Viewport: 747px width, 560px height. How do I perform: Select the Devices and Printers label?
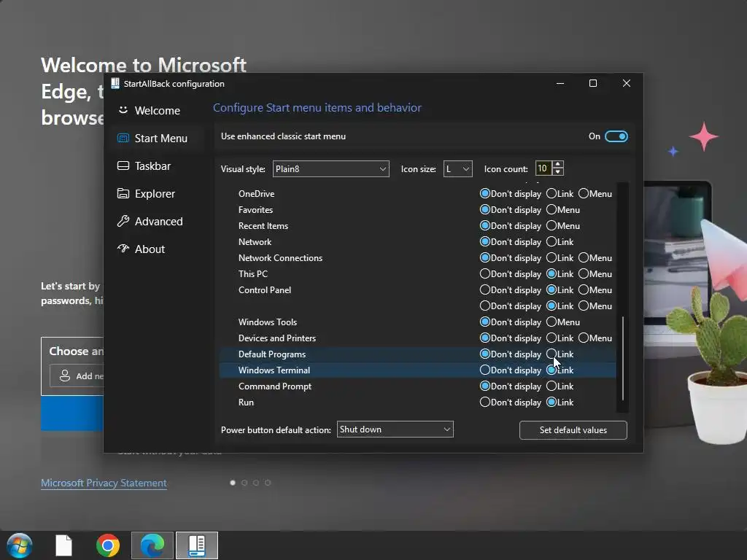277,338
